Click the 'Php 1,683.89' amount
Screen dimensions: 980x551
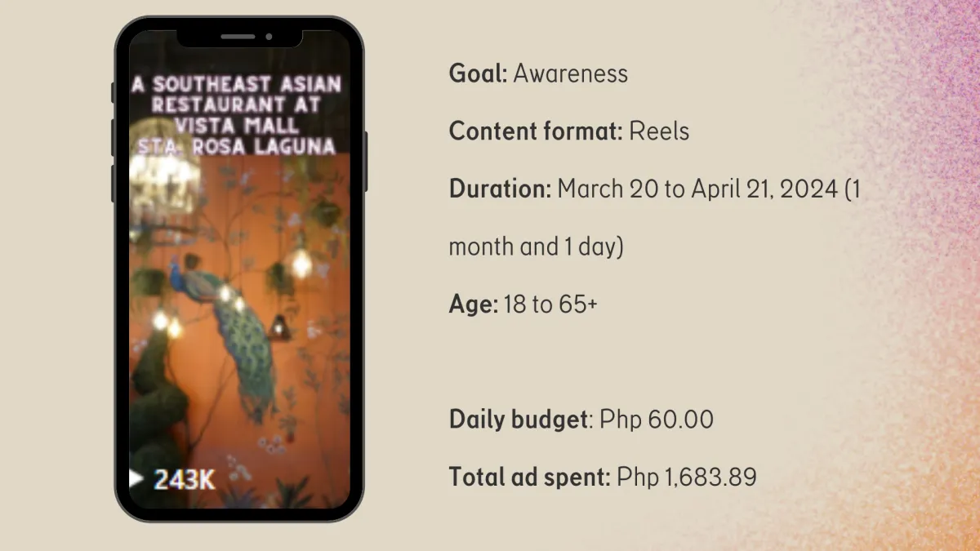[687, 477]
